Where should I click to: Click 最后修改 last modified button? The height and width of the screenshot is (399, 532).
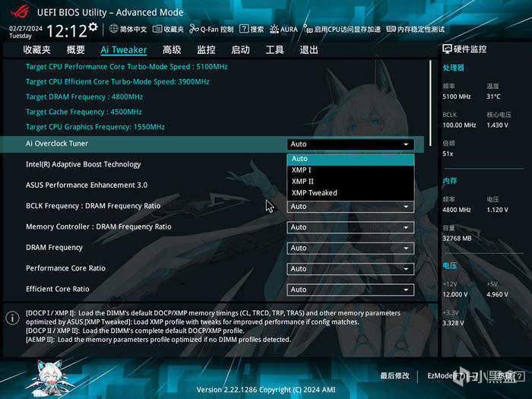click(x=394, y=375)
